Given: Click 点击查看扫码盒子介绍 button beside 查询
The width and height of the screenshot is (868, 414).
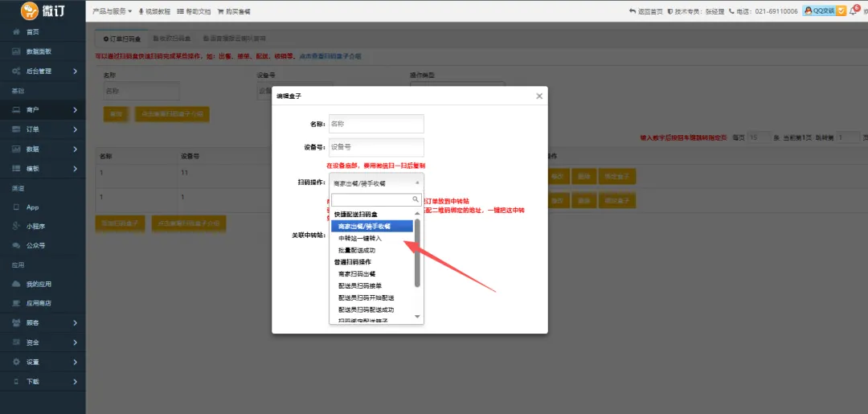Looking at the screenshot, I should [172, 114].
